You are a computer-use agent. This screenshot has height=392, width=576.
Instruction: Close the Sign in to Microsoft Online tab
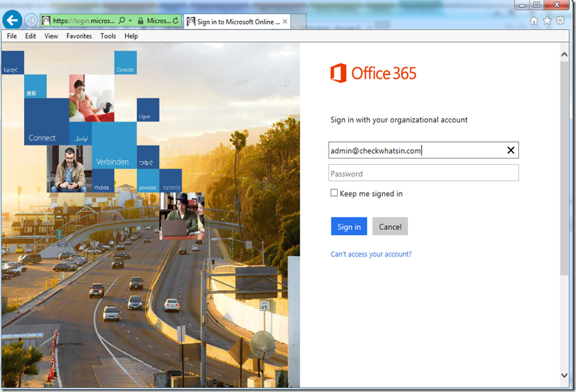(x=285, y=22)
